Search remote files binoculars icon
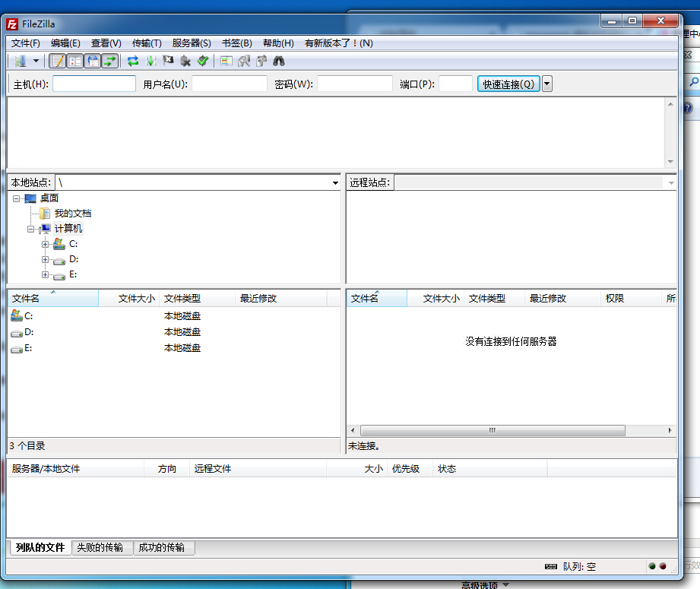Image resolution: width=700 pixels, height=589 pixels. click(x=279, y=61)
